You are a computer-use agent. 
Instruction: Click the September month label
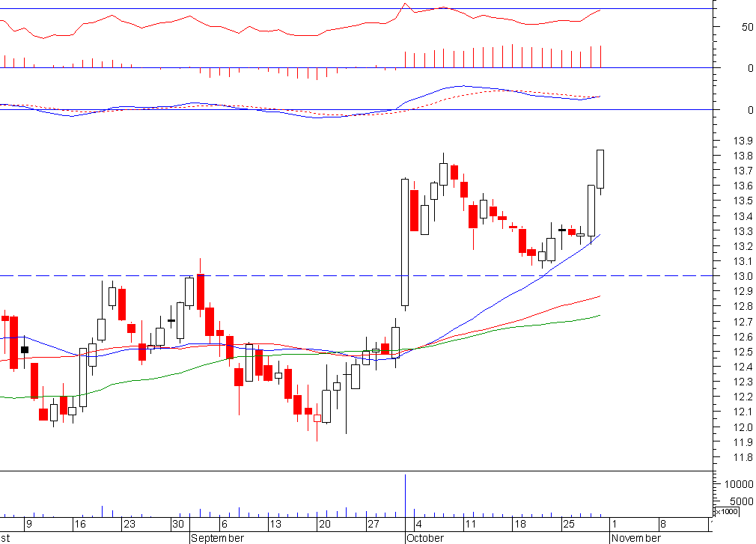(218, 538)
